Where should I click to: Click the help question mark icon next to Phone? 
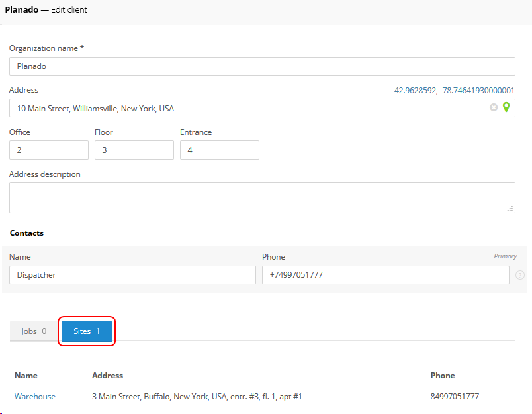coord(519,275)
